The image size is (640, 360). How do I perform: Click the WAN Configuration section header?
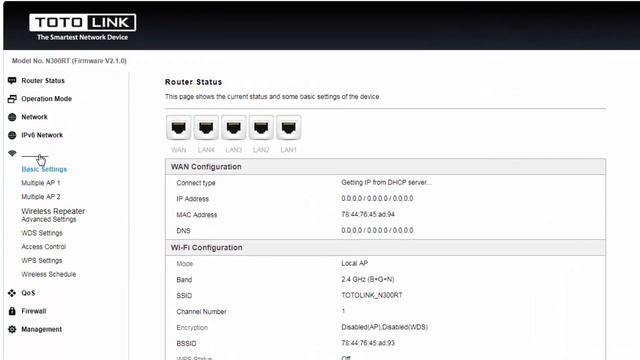tap(385, 167)
